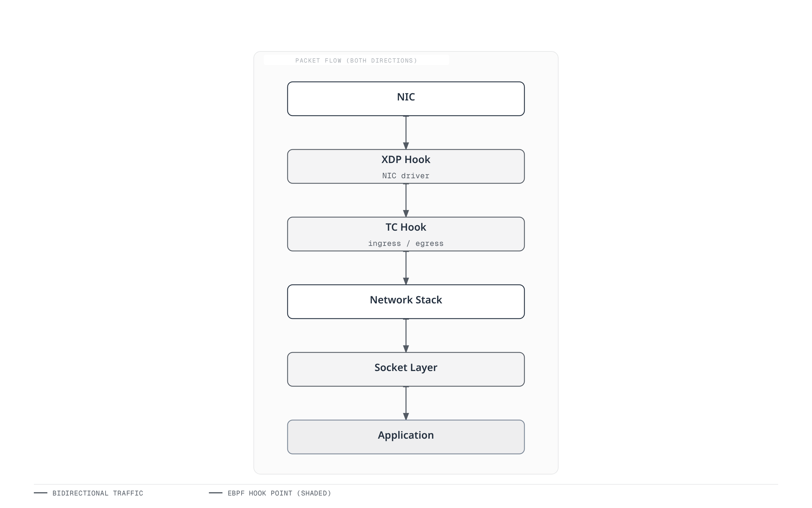Click the eBPF Hook Point (Shaded) legend label
Viewport: 812px width, 508px height.
(x=279, y=493)
